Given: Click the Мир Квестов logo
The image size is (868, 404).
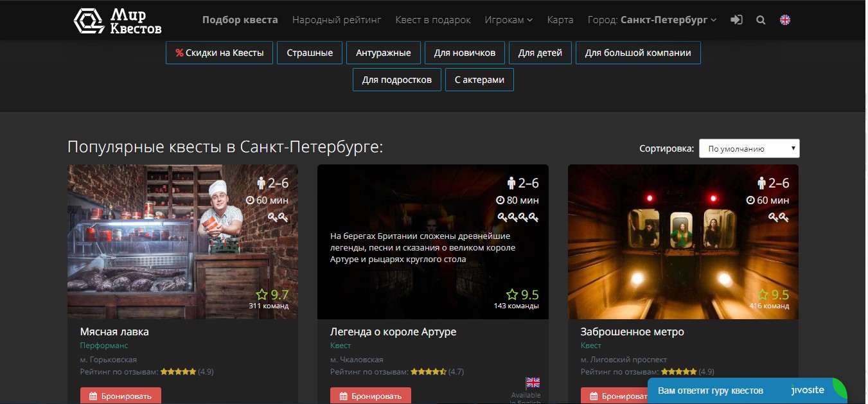Looking at the screenshot, I should point(118,20).
